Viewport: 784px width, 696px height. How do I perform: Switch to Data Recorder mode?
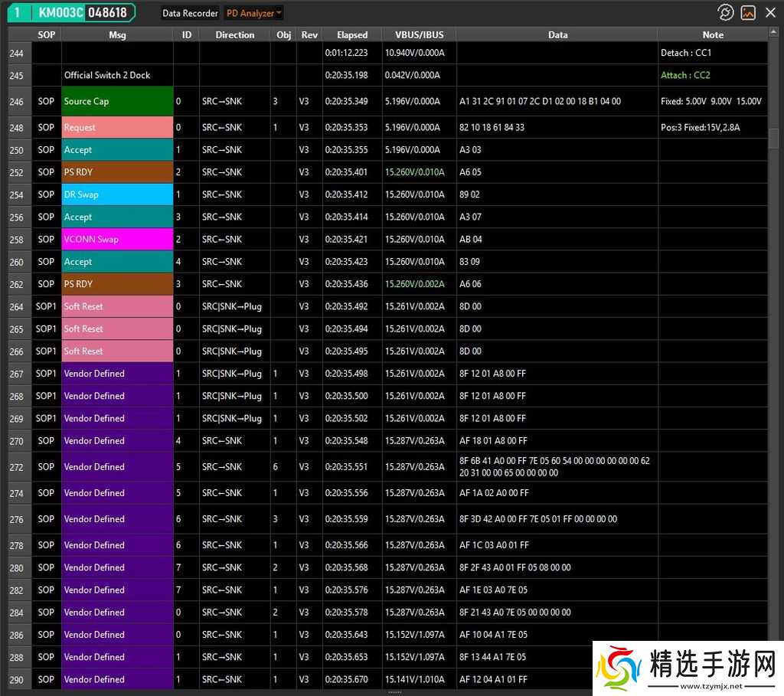[x=189, y=13]
